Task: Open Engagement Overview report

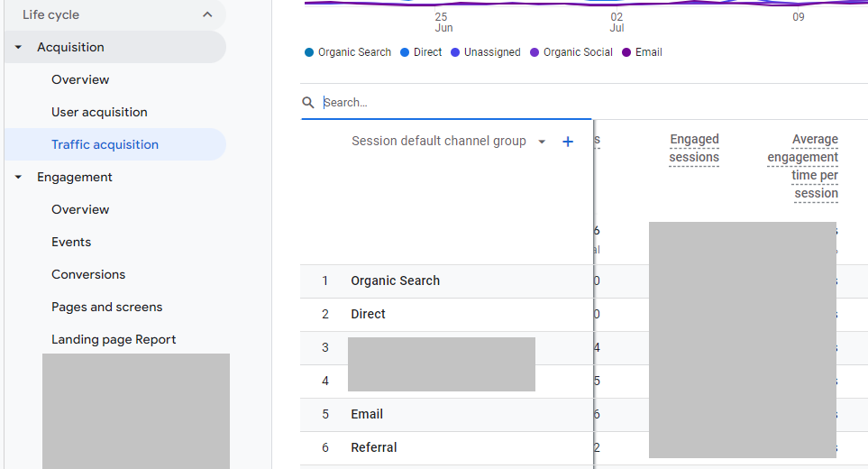Action: (x=80, y=209)
